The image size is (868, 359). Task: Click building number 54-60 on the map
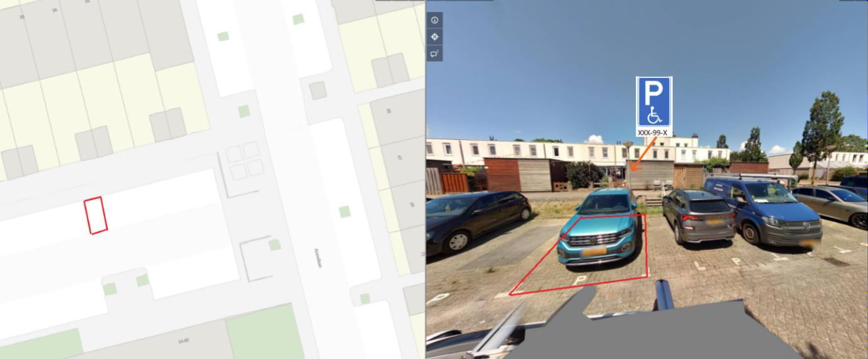tap(183, 341)
